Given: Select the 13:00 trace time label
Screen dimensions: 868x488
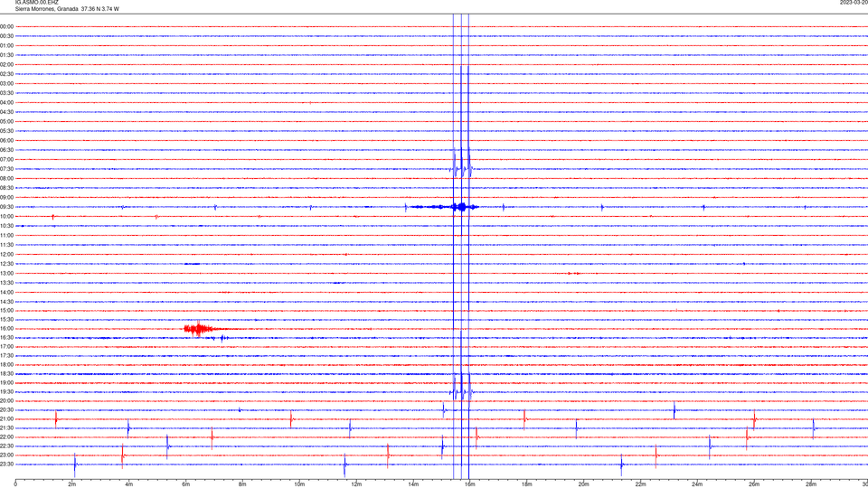Looking at the screenshot, I should 6,273.
